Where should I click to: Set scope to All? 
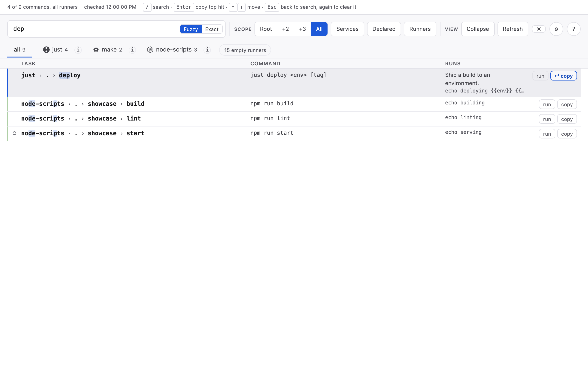[319, 29]
